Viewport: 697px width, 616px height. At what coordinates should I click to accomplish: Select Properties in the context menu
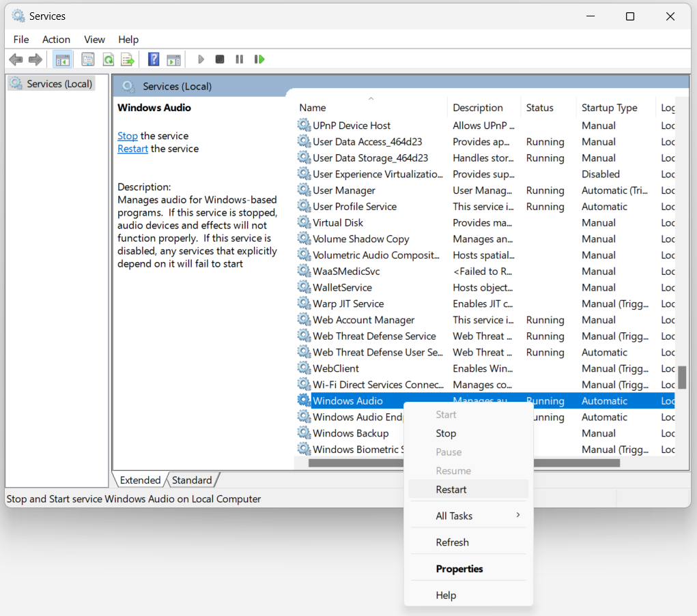tap(459, 569)
